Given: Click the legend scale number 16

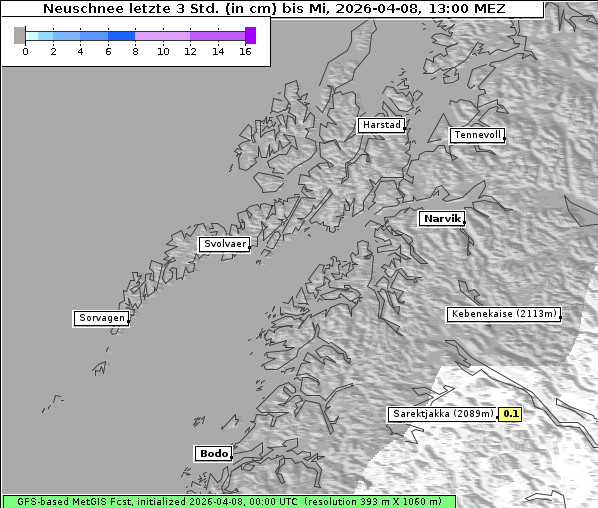Looking at the screenshot, I should pyautogui.click(x=245, y=51).
